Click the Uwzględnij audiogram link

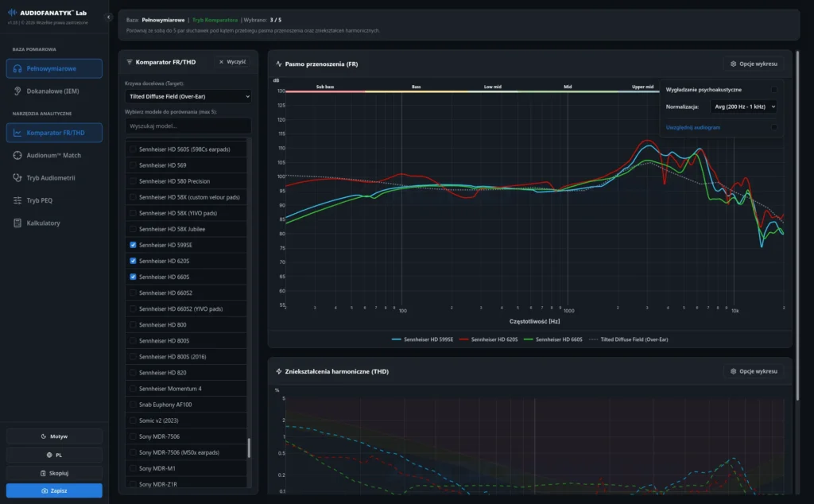(x=692, y=128)
